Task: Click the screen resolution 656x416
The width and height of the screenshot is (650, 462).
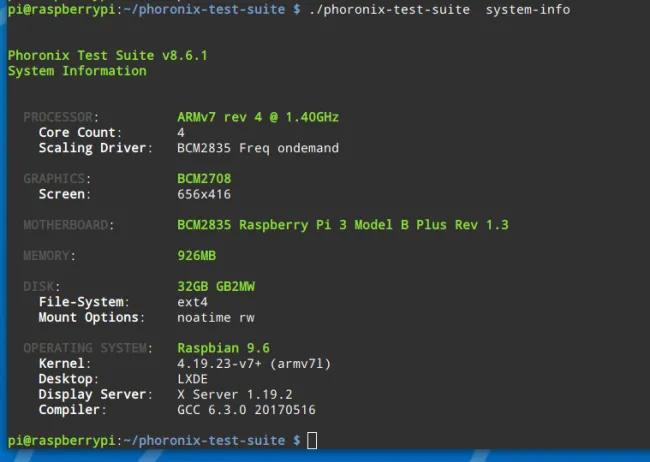Action: coord(203,194)
